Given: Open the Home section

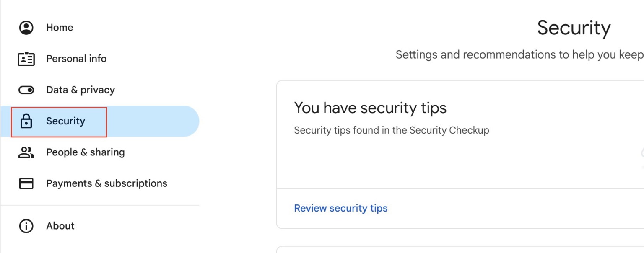Looking at the screenshot, I should pyautogui.click(x=60, y=27).
